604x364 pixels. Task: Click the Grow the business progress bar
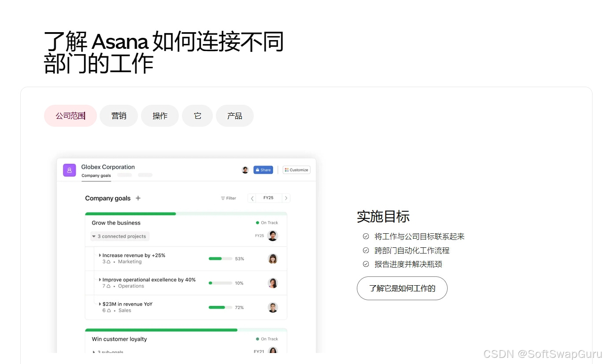point(186,214)
